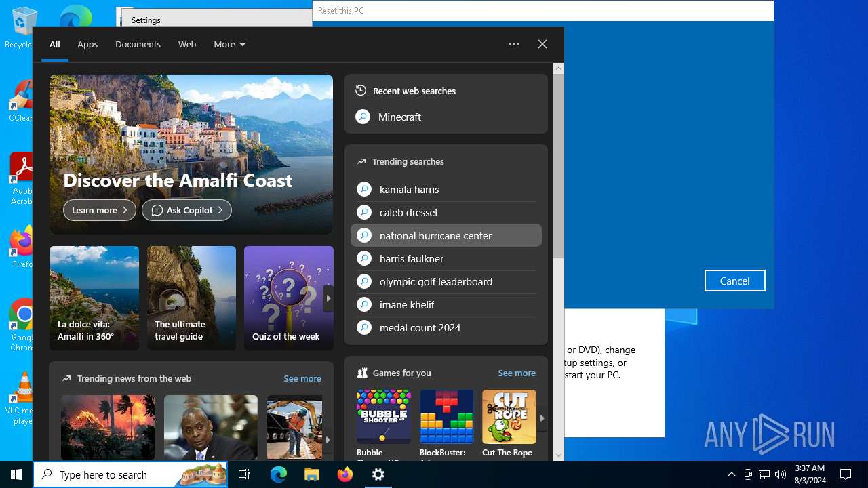This screenshot has width=868, height=488.
Task: Expand the More filter dropdown
Action: tap(230, 44)
